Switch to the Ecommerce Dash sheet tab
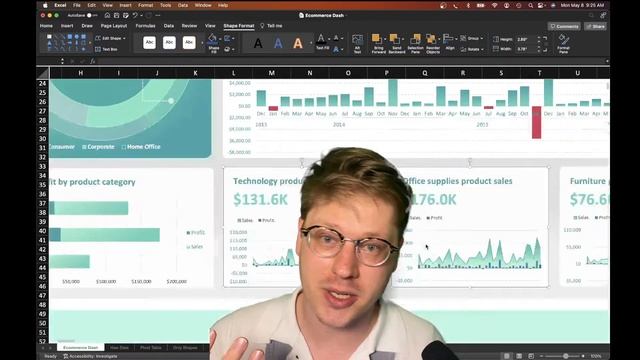 pyautogui.click(x=80, y=348)
